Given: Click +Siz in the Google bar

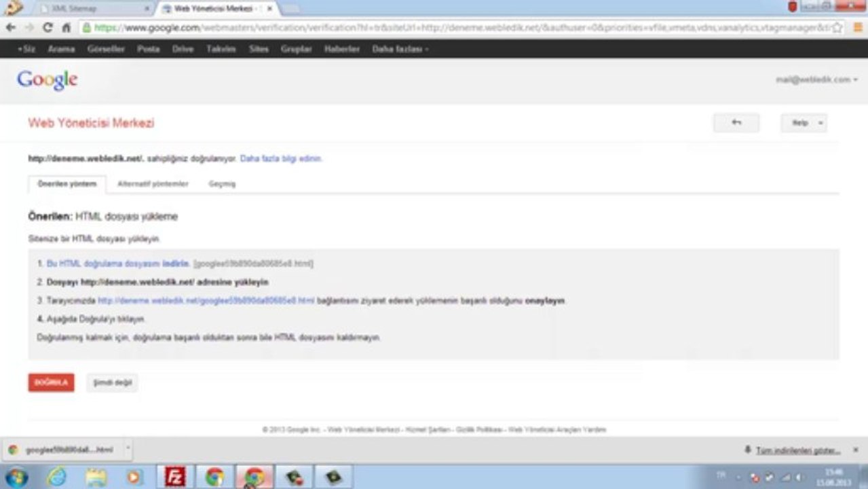Looking at the screenshot, I should pos(26,49).
